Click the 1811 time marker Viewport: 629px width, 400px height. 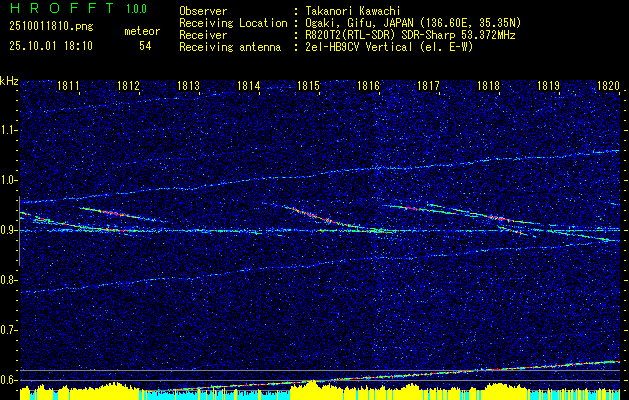70,87
